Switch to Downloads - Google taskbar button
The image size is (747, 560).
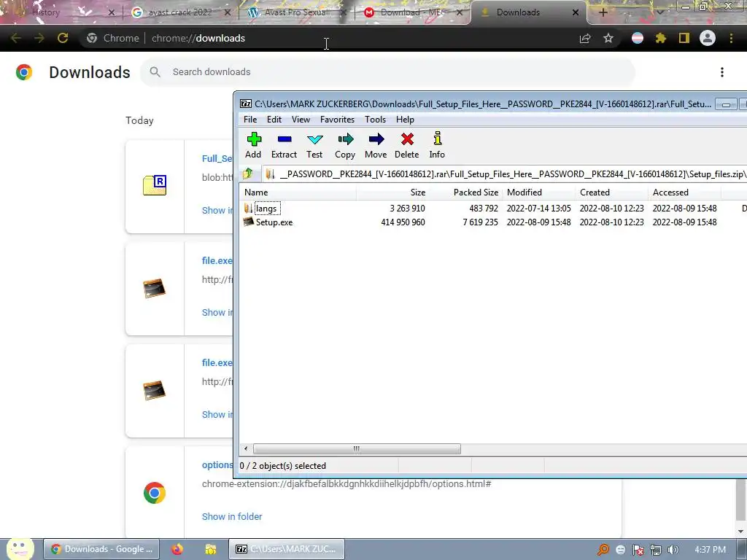[x=101, y=549]
